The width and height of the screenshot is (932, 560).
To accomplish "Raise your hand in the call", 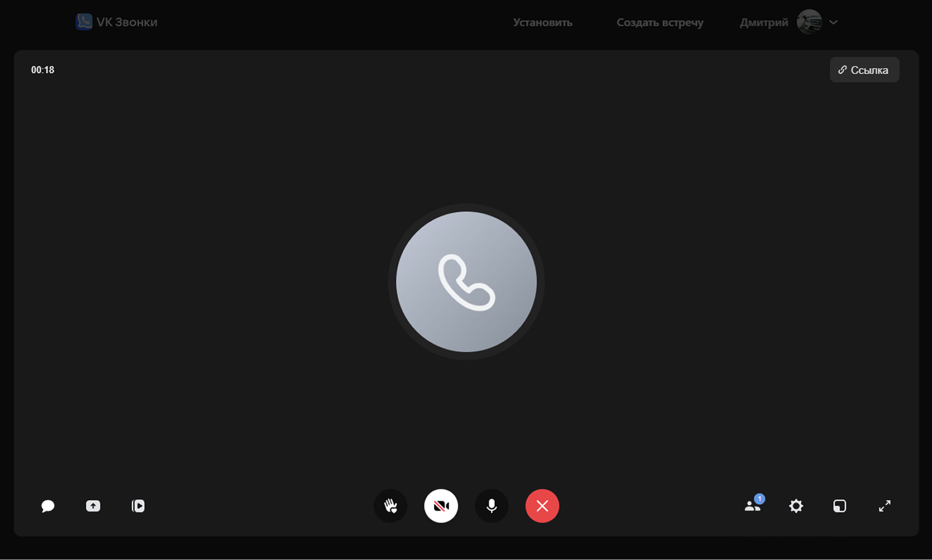I will click(391, 506).
